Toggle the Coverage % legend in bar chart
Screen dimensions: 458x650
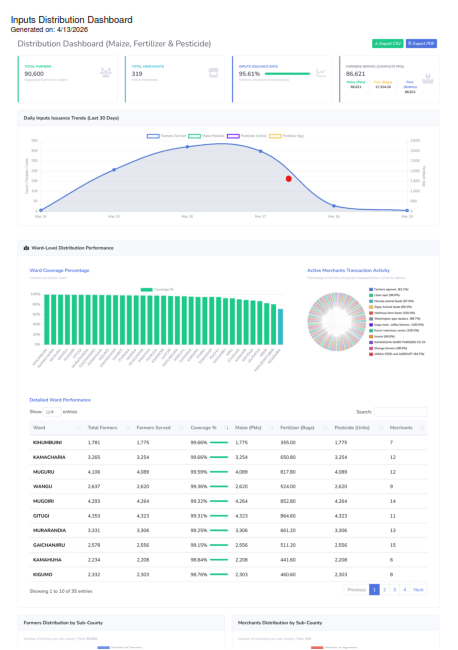tap(157, 289)
